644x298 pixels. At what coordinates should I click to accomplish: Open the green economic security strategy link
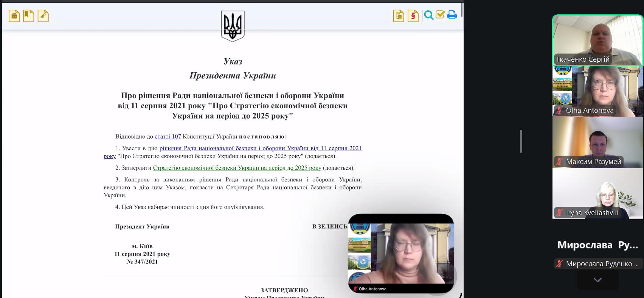[x=237, y=168]
